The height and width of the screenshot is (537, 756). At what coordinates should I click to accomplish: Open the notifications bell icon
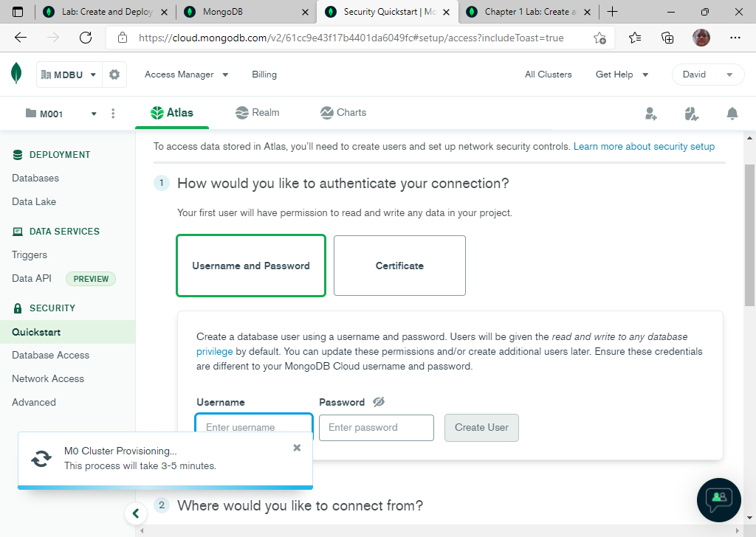[732, 114]
